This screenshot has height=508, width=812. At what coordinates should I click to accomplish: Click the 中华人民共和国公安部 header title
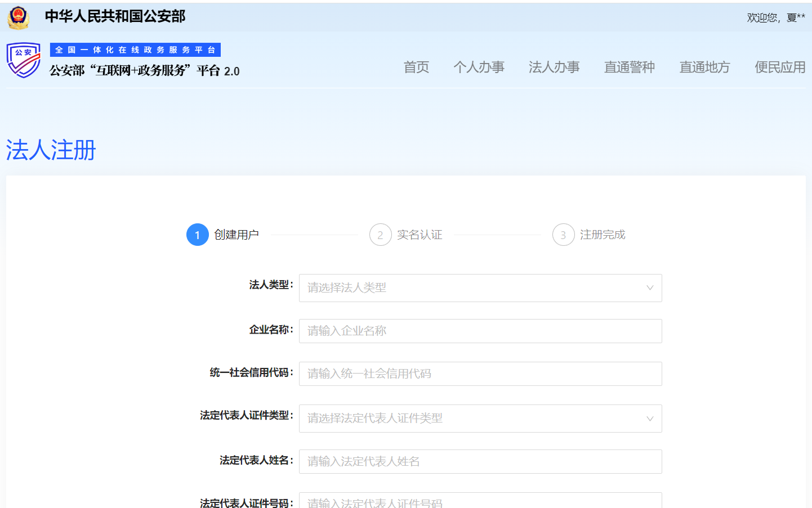pos(114,17)
